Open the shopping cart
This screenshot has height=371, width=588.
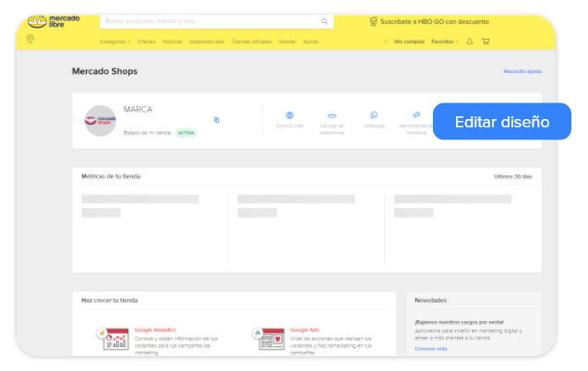click(x=486, y=42)
